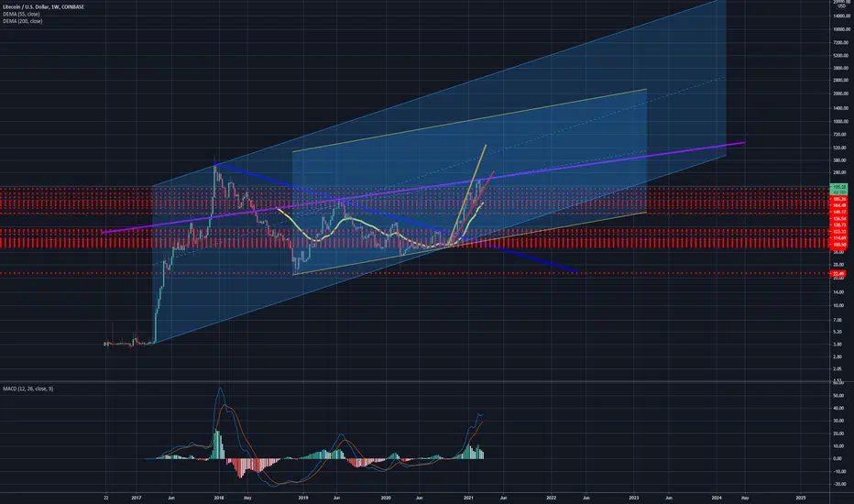
Task: Click the 2022 label on time axis
Action: coord(552,498)
